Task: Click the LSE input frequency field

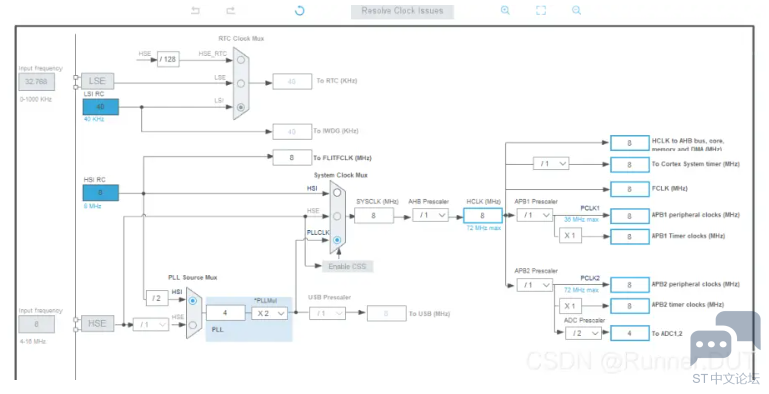Action: tap(37, 81)
